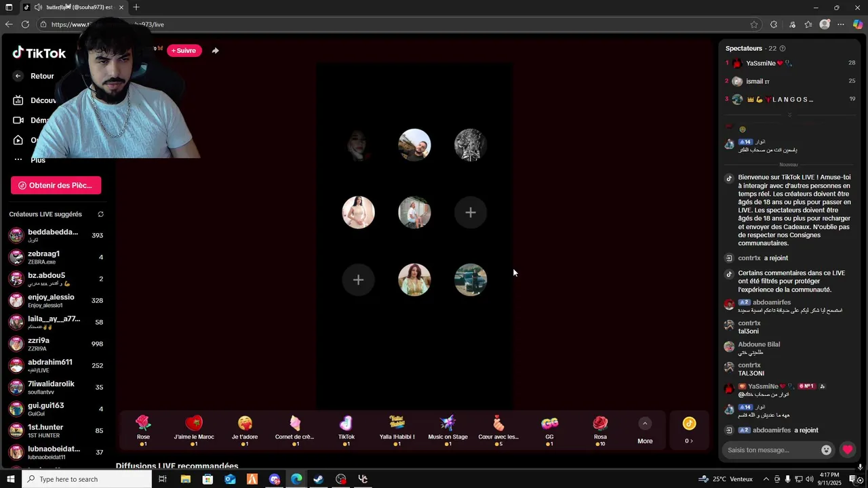
Task: Send the Yalla !Habibi ! gift
Action: point(397,430)
